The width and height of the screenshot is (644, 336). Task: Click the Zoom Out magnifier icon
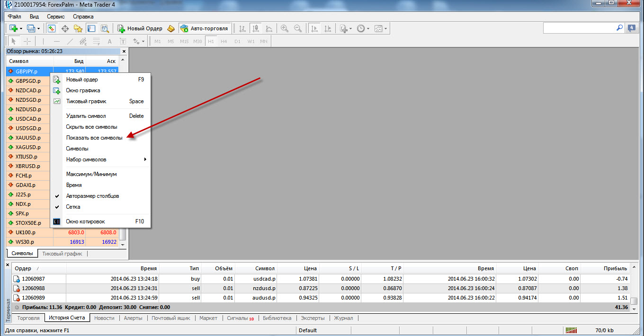(298, 28)
